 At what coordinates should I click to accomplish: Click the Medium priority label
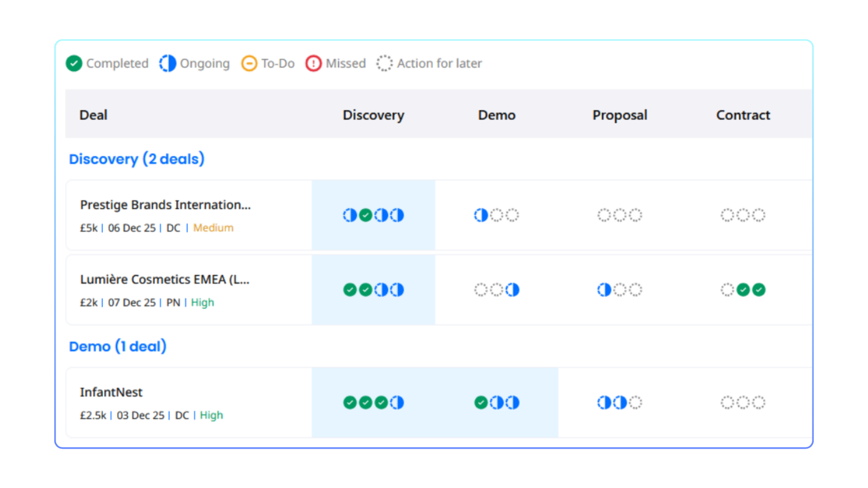pos(213,228)
